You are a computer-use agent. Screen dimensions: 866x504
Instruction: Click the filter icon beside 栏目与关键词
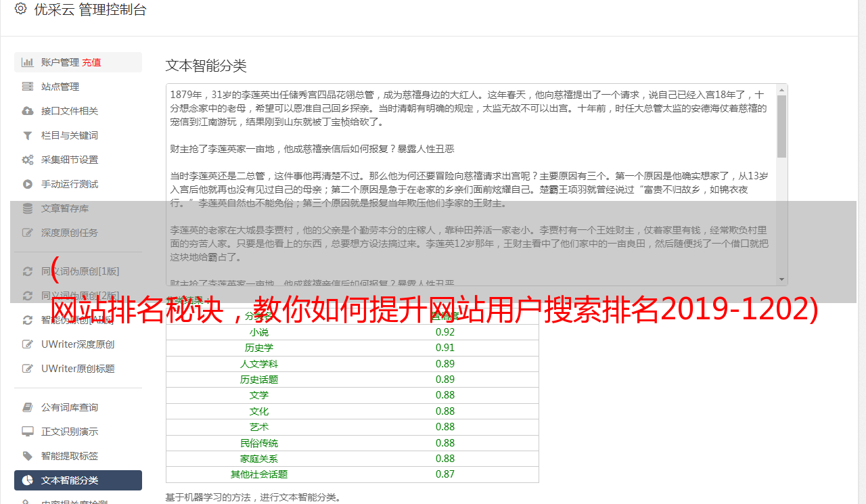tap(28, 135)
